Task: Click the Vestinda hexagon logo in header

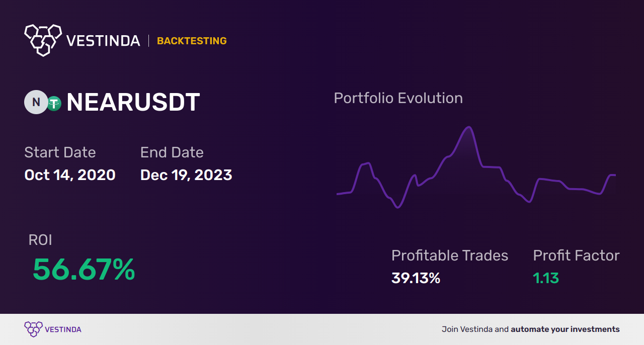Action: pyautogui.click(x=43, y=40)
